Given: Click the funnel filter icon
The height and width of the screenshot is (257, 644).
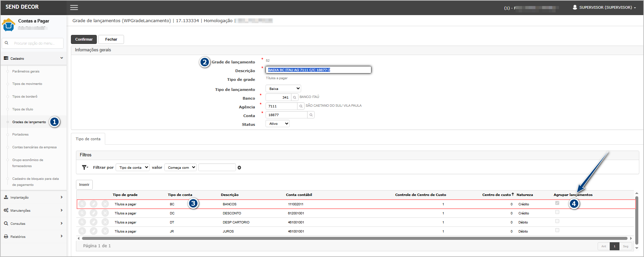Looking at the screenshot, I should [x=85, y=167].
